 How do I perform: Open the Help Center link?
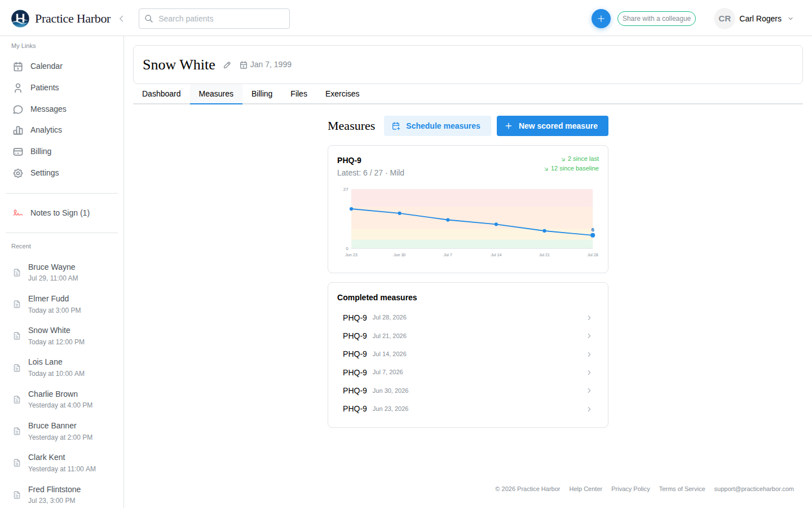coord(586,489)
